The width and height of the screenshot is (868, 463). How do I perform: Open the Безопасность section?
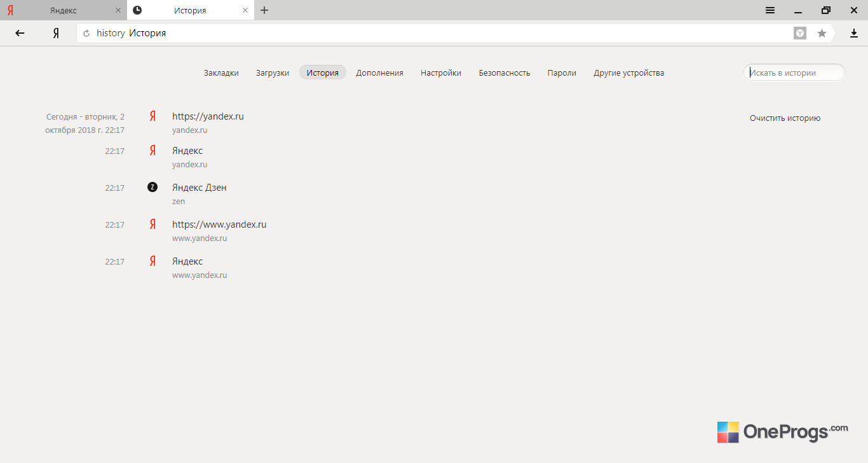coord(505,73)
